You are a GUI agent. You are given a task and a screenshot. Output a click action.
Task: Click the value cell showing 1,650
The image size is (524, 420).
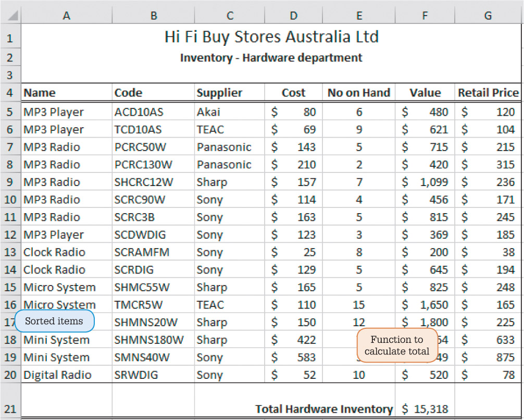click(x=425, y=305)
